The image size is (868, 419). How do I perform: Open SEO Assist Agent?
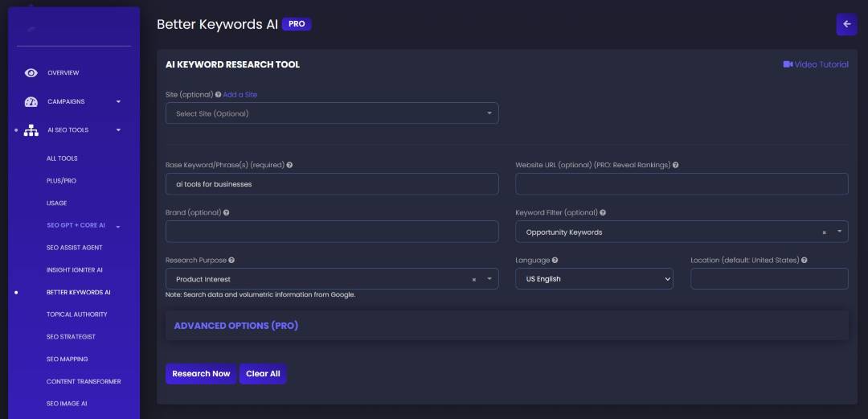(x=74, y=248)
